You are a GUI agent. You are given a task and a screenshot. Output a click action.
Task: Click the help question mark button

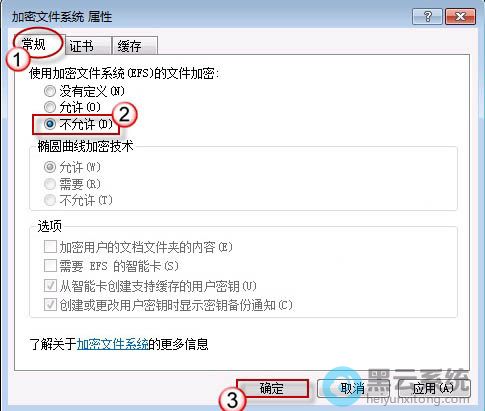click(427, 16)
